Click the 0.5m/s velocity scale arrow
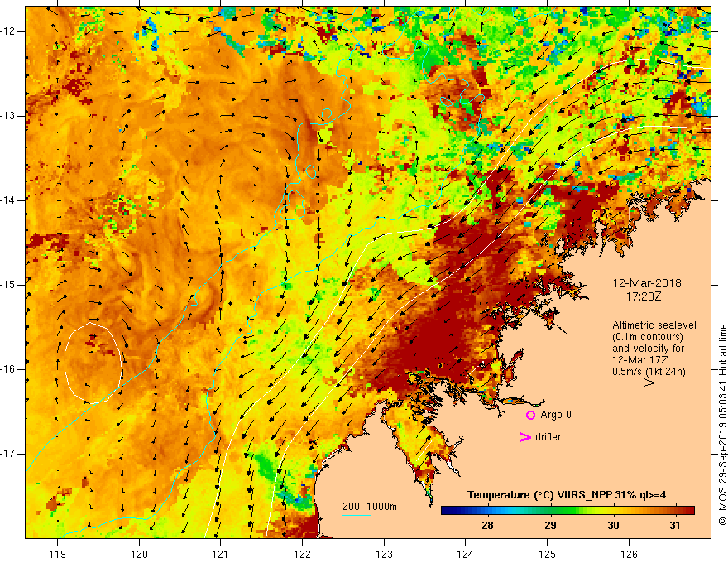Image resolution: width=728 pixels, height=563 pixels. pyautogui.click(x=638, y=383)
